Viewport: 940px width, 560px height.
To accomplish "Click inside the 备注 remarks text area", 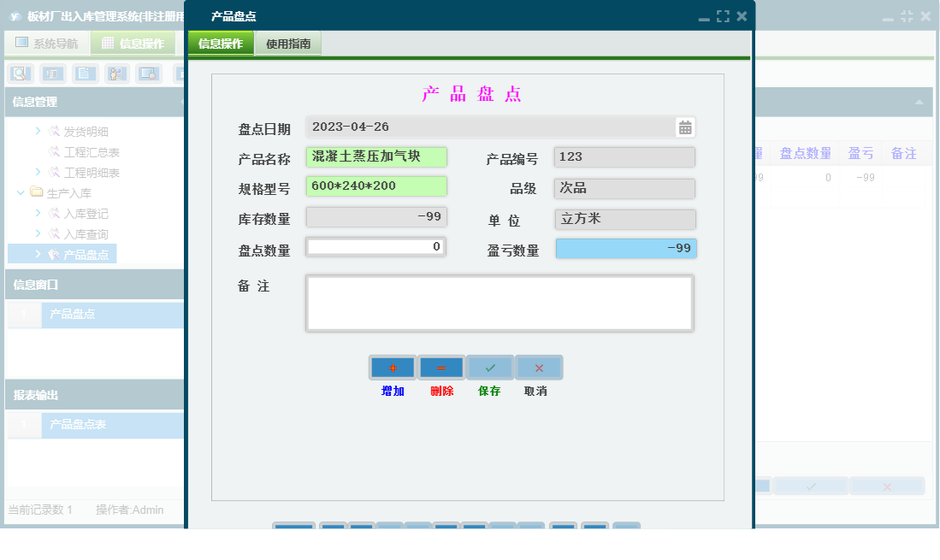I will 500,302.
